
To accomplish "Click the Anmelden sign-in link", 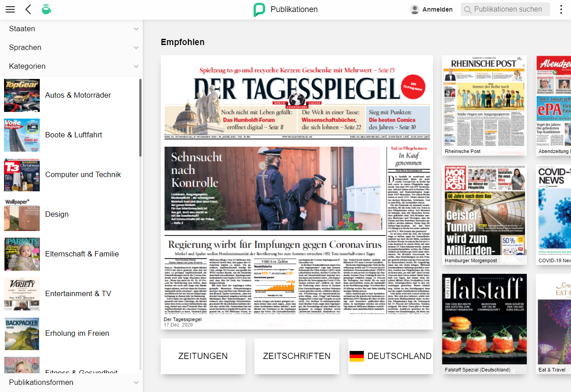I will [437, 9].
